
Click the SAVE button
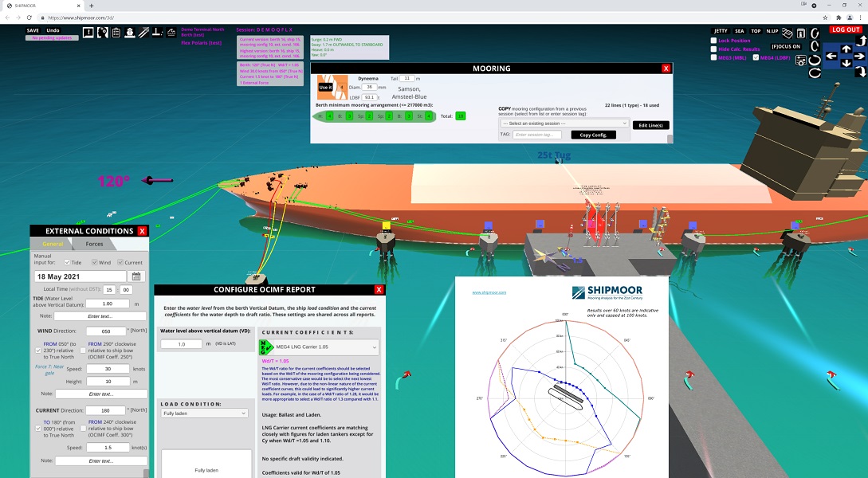[33, 30]
